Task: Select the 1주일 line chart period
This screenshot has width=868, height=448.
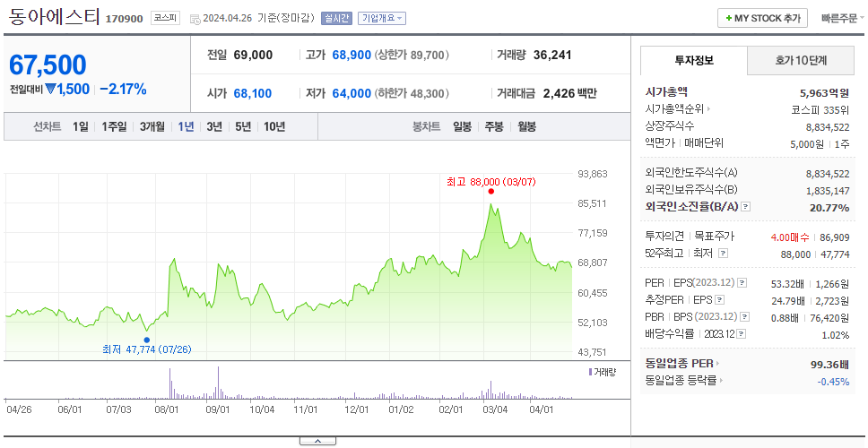Action: tap(114, 126)
